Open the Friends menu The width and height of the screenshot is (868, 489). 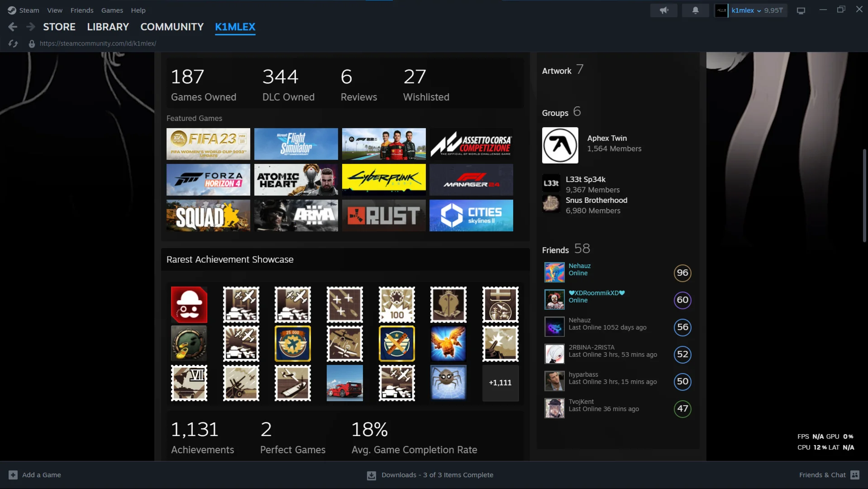point(82,10)
